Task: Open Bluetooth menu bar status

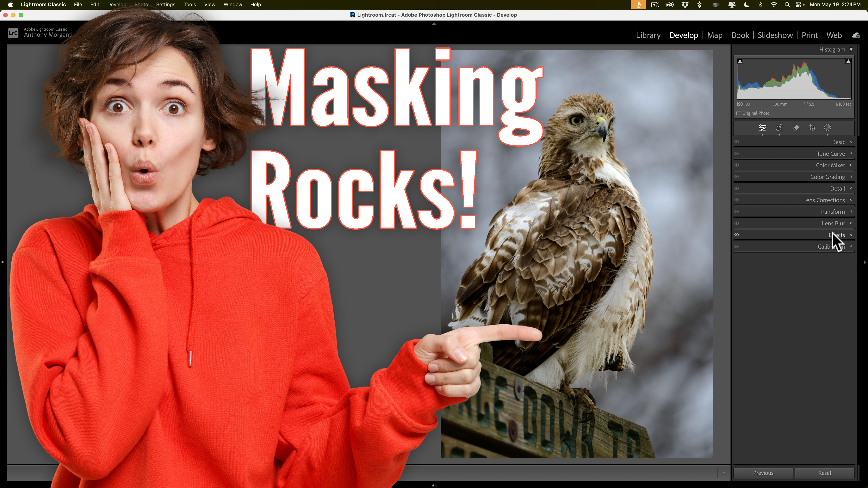Action: (x=760, y=5)
